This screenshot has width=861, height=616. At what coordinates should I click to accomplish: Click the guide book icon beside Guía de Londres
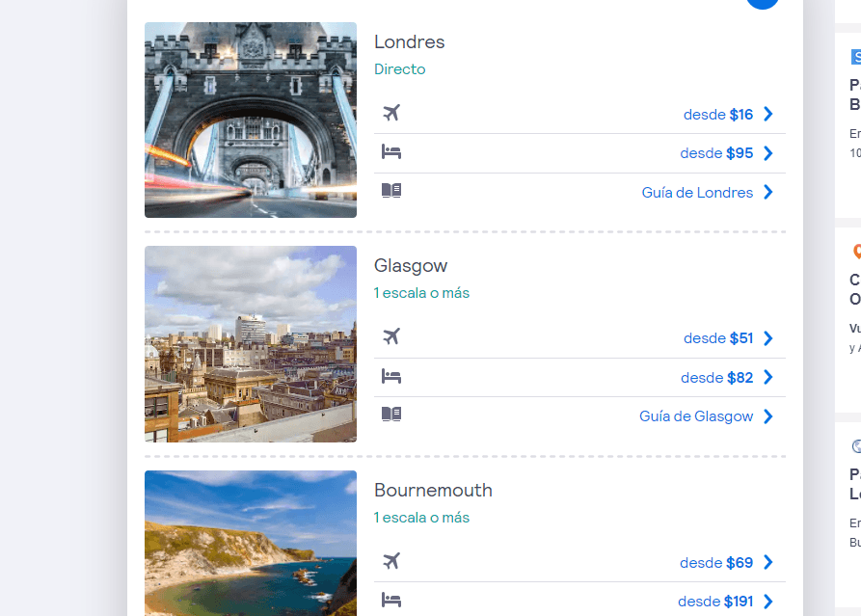[x=391, y=190]
